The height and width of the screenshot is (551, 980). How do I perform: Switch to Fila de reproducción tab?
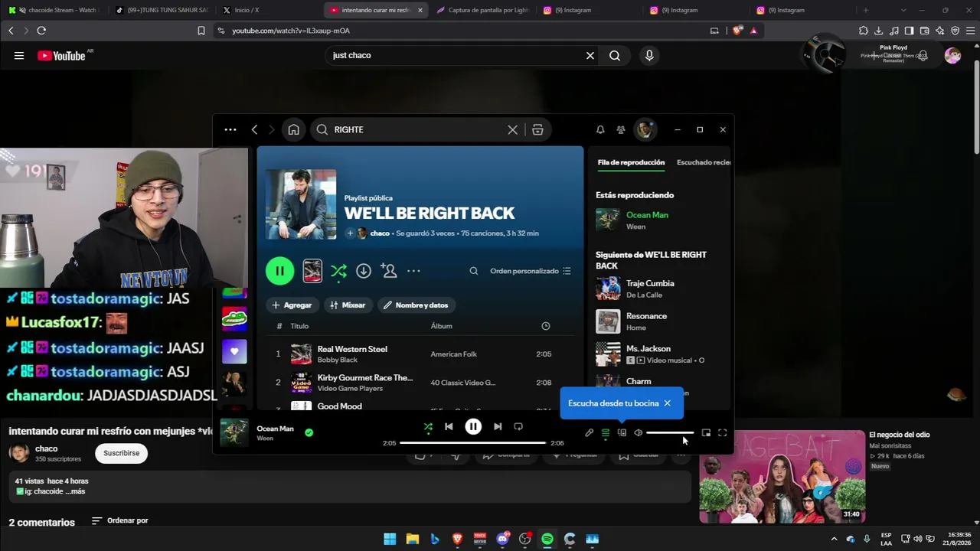click(x=631, y=162)
